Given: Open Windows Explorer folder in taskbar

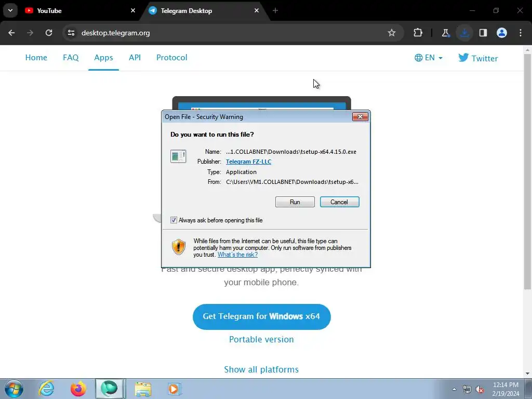Looking at the screenshot, I should 143,389.
